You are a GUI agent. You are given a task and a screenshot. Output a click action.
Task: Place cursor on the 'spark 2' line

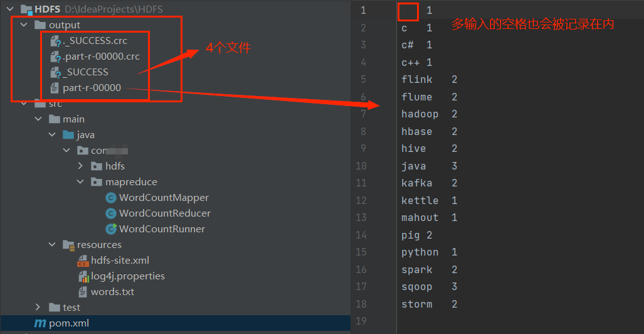429,270
